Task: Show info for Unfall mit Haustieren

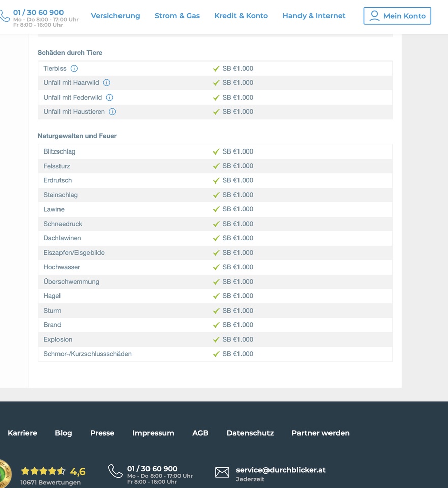Action: [x=112, y=112]
